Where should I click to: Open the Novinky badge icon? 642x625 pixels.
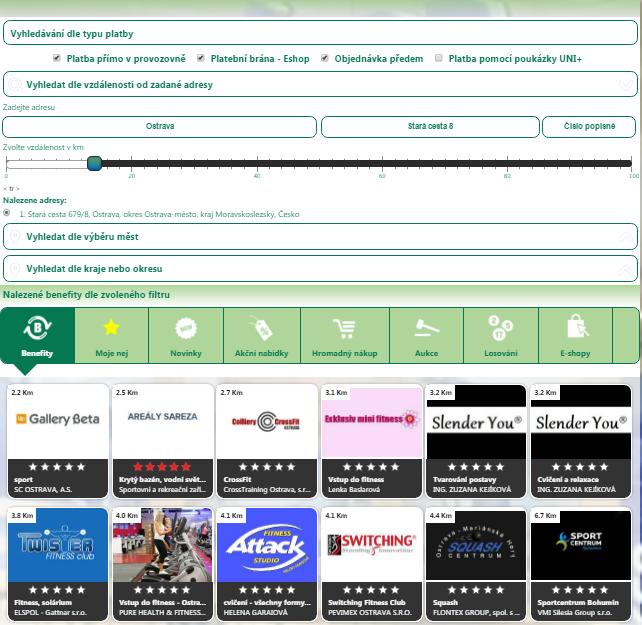coord(186,328)
